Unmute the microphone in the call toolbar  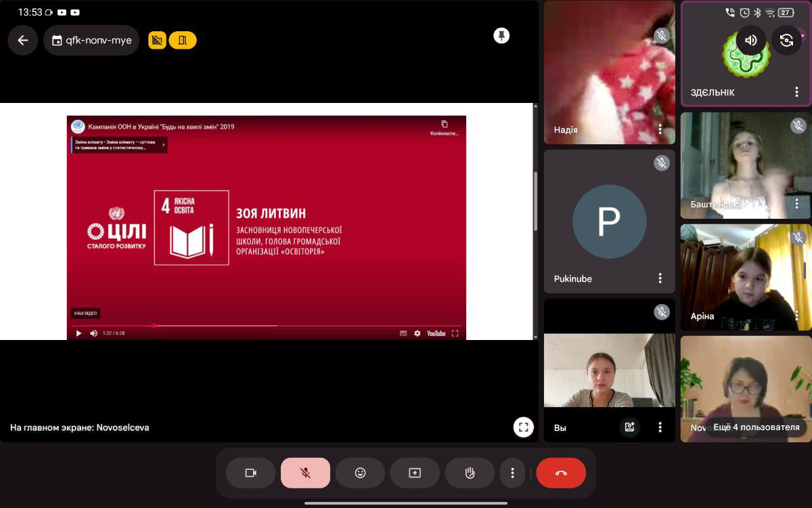[305, 473]
